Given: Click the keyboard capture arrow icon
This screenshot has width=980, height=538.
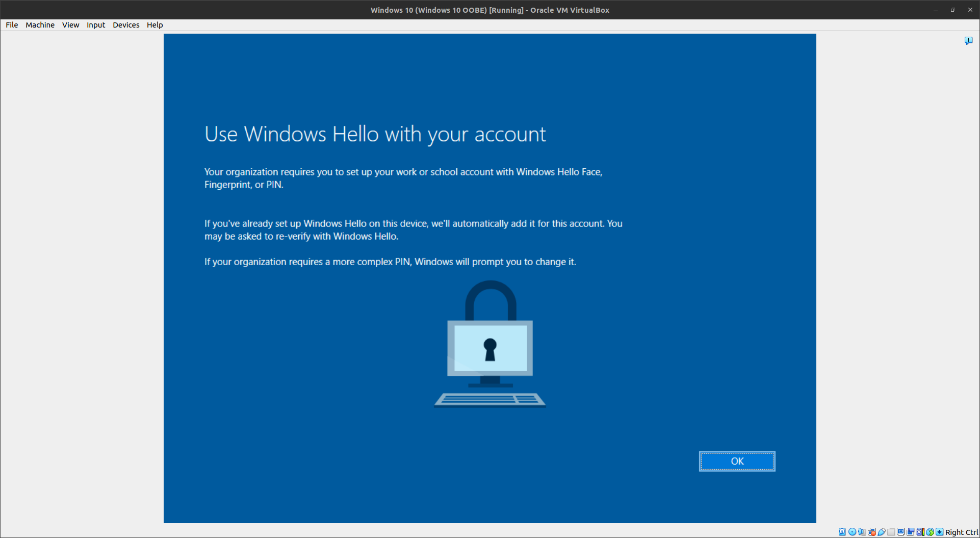Looking at the screenshot, I should point(939,532).
